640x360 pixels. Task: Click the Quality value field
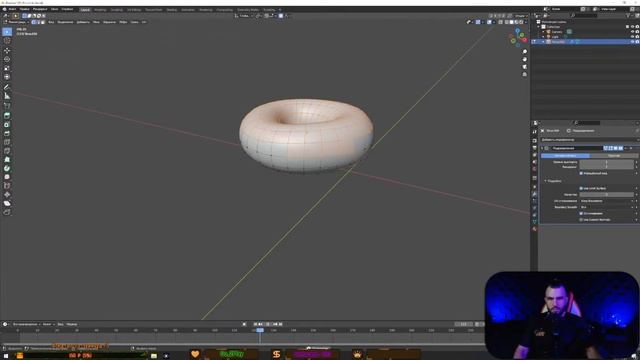pyautogui.click(x=607, y=195)
